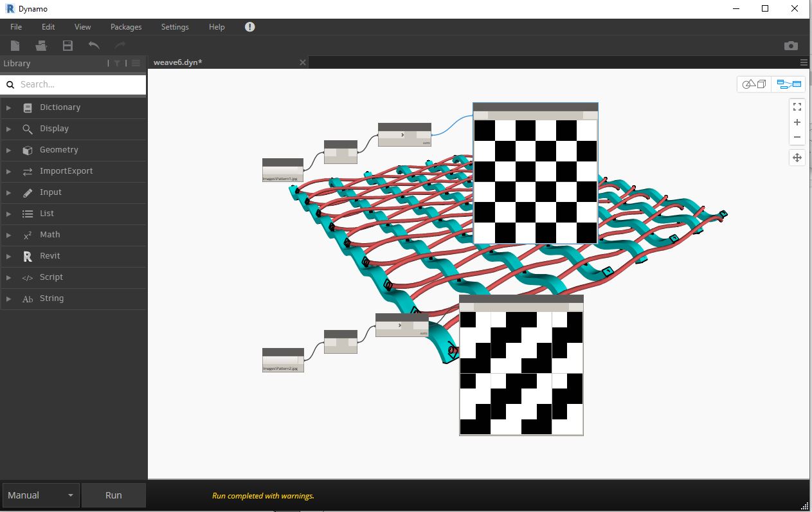
Task: Zoom out with the minus button
Action: point(797,137)
